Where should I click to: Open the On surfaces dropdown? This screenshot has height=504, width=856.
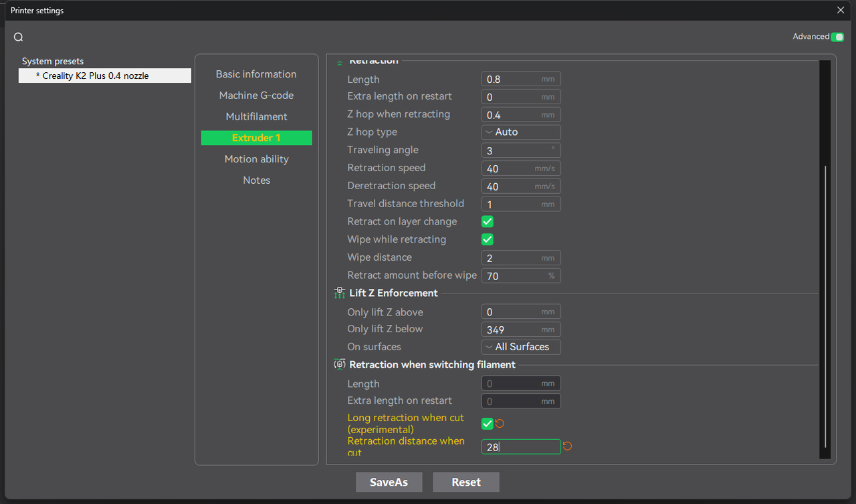tap(521, 347)
